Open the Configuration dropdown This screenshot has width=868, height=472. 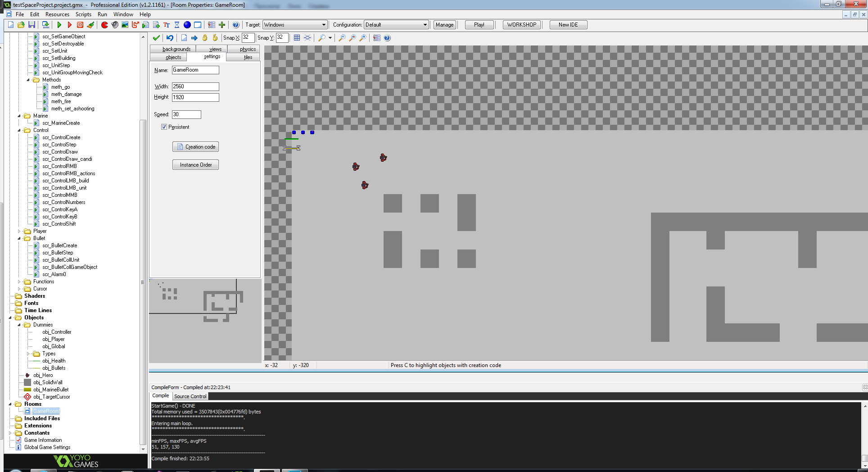point(396,25)
